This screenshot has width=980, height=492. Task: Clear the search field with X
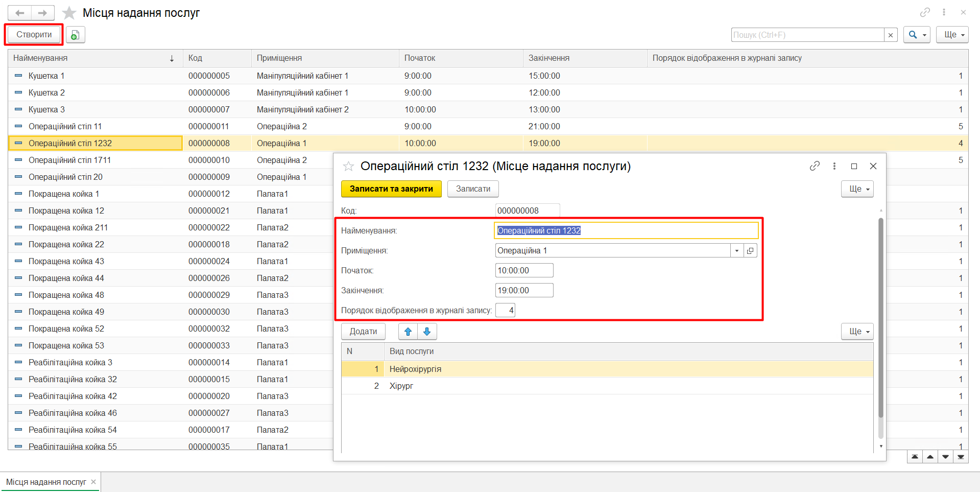(x=891, y=35)
